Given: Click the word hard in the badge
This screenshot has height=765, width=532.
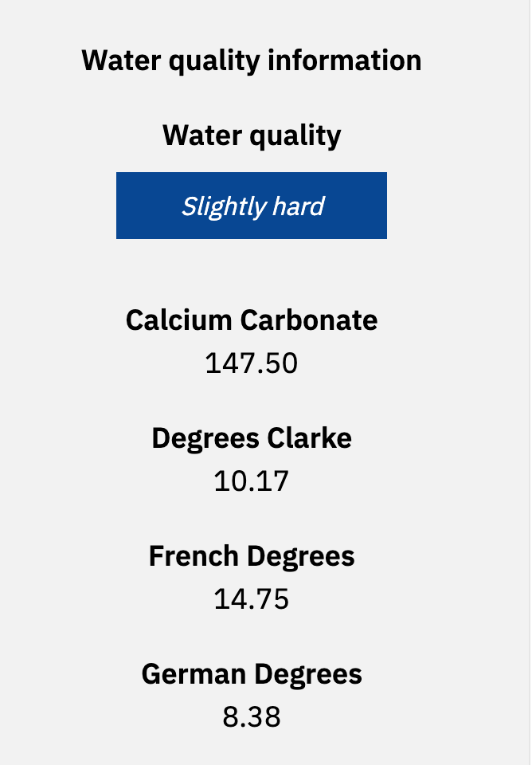Looking at the screenshot, I should [299, 206].
